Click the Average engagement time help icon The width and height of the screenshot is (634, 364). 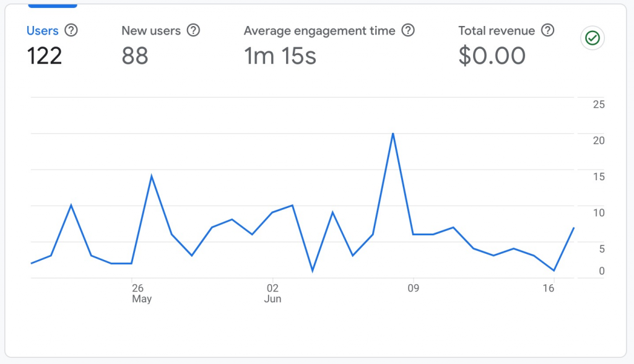[407, 30]
